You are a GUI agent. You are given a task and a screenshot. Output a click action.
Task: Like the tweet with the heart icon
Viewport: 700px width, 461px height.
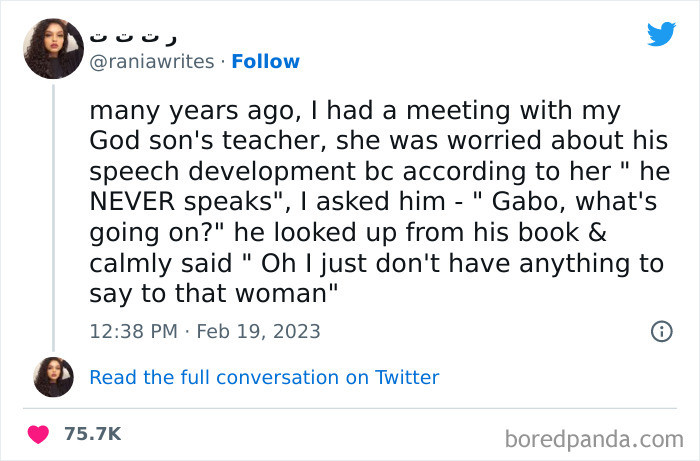click(x=38, y=433)
